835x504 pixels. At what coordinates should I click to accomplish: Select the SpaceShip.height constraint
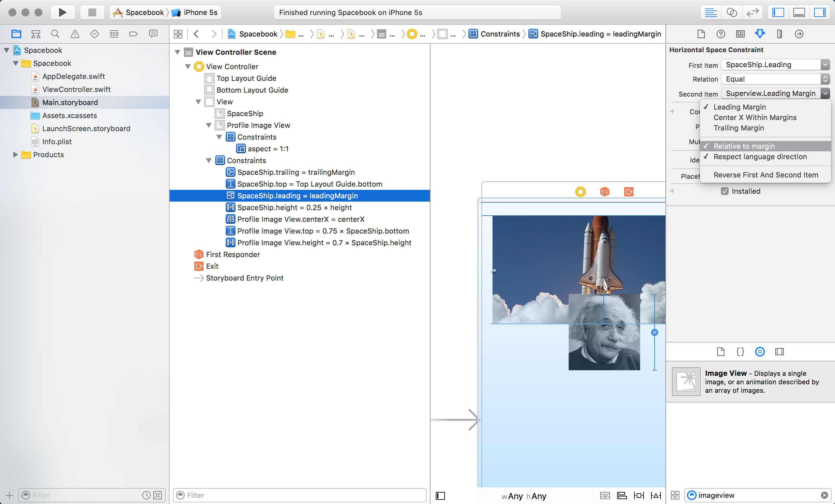294,207
